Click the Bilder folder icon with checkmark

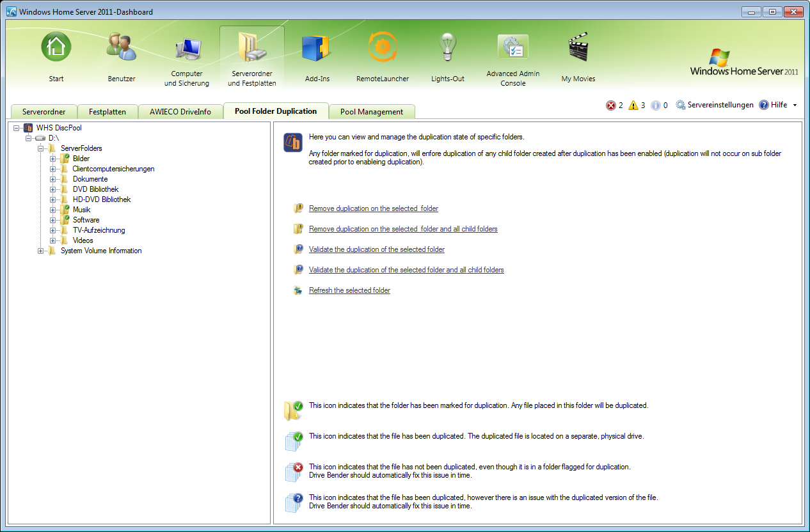(x=65, y=159)
